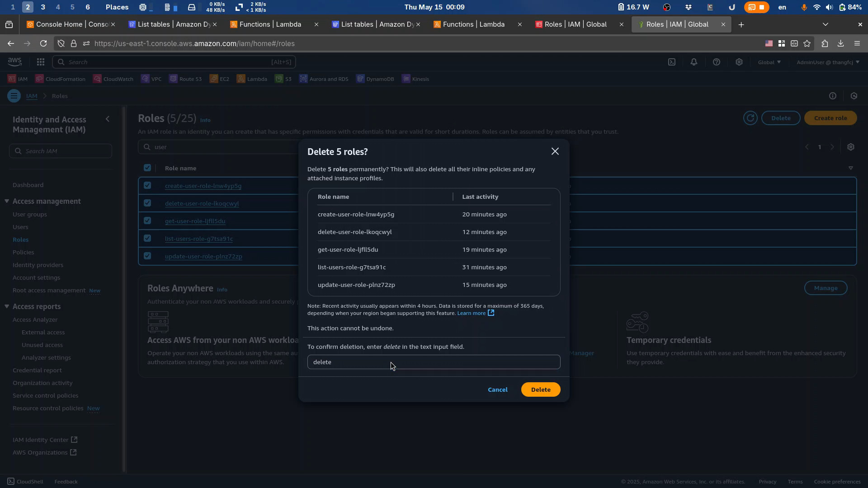
Task: Open the AWS services grid menu
Action: tap(41, 62)
